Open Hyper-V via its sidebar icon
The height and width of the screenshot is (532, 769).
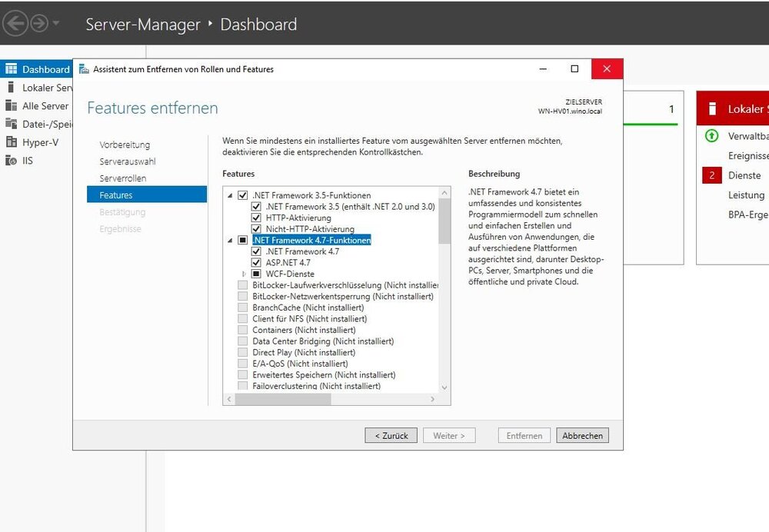[x=11, y=142]
